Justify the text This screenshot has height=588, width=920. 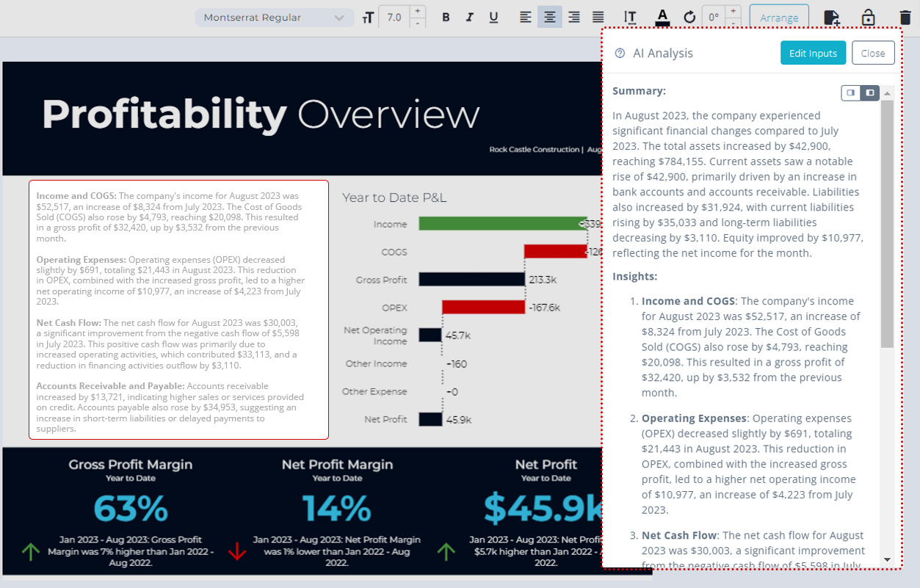[598, 17]
